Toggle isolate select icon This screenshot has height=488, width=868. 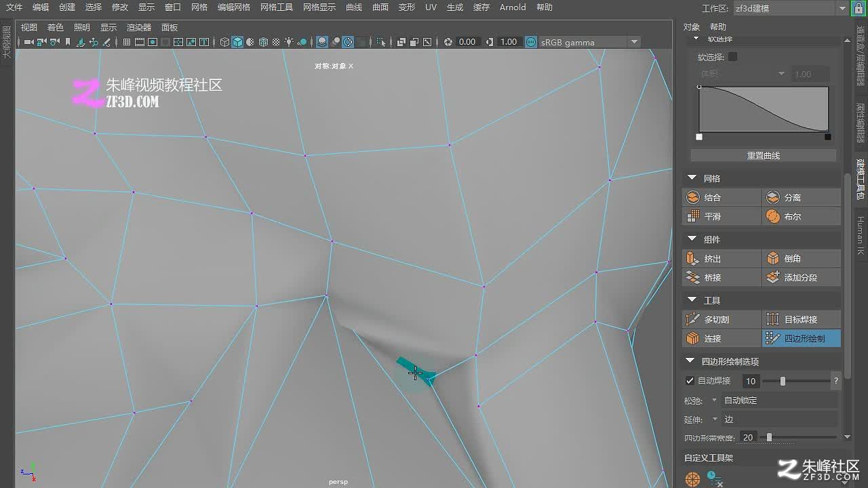pos(380,42)
